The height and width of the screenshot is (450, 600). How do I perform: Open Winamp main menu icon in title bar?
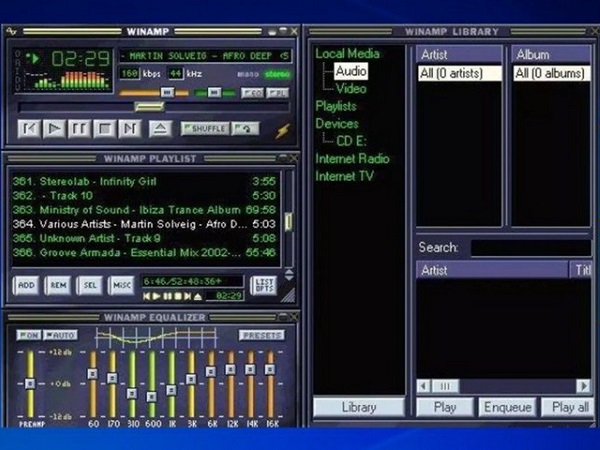point(11,31)
